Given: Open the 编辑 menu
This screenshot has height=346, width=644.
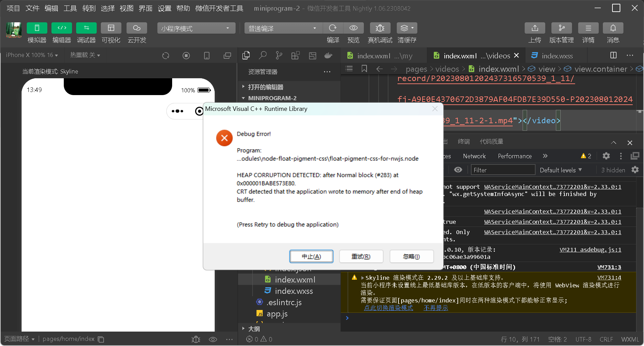Looking at the screenshot, I should point(51,8).
